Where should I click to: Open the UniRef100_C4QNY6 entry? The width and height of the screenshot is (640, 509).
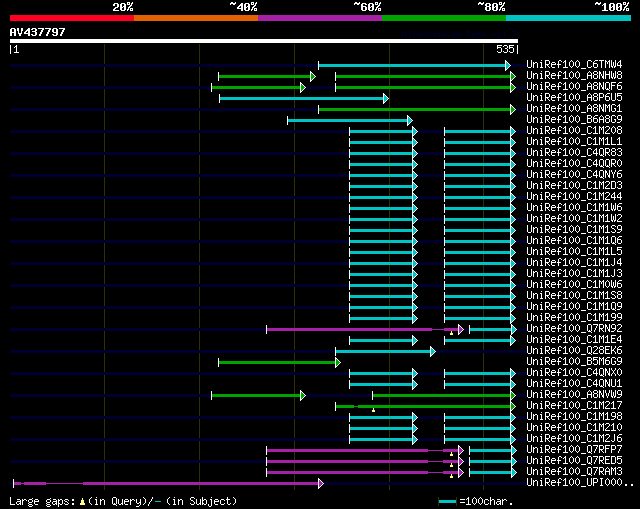(x=574, y=175)
